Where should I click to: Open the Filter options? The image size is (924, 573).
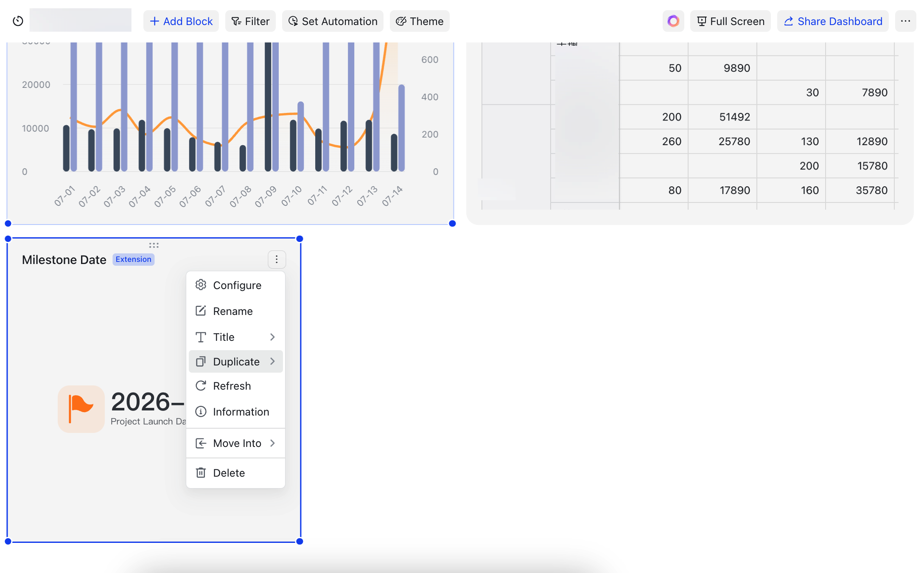click(x=250, y=21)
